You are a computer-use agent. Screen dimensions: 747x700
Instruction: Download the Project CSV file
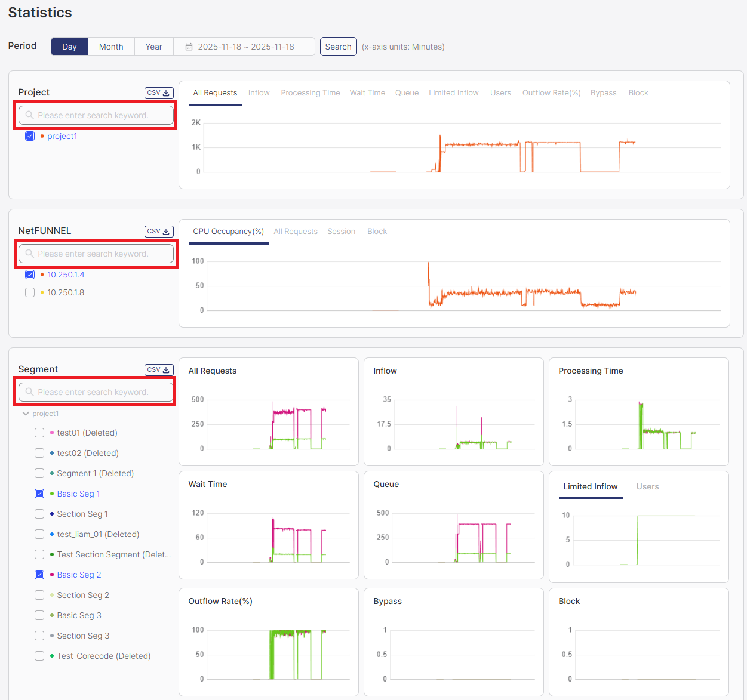coord(159,93)
